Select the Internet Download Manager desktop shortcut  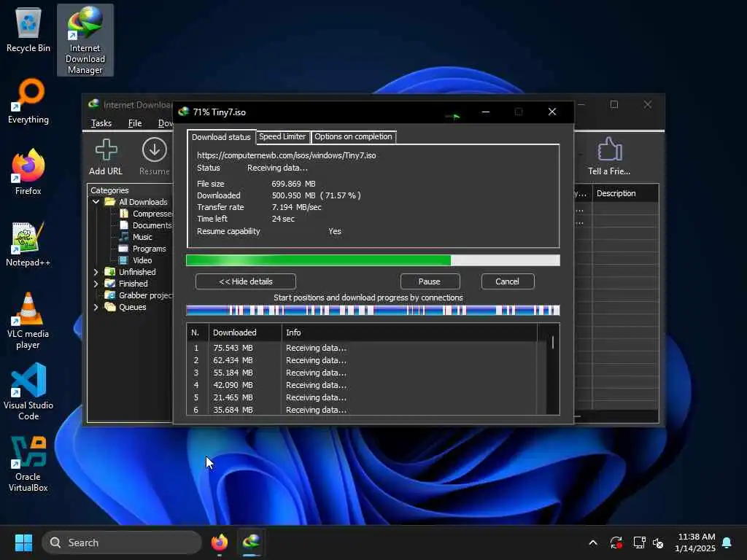click(x=85, y=40)
